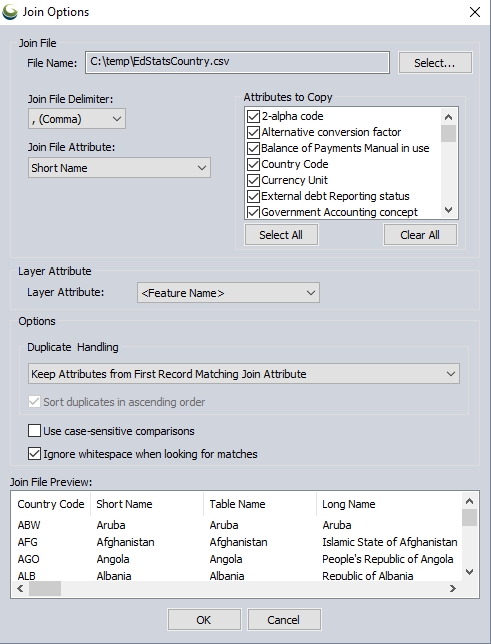Expand the Join File Attribute combo box
This screenshot has width=491, height=644.
pos(119,168)
